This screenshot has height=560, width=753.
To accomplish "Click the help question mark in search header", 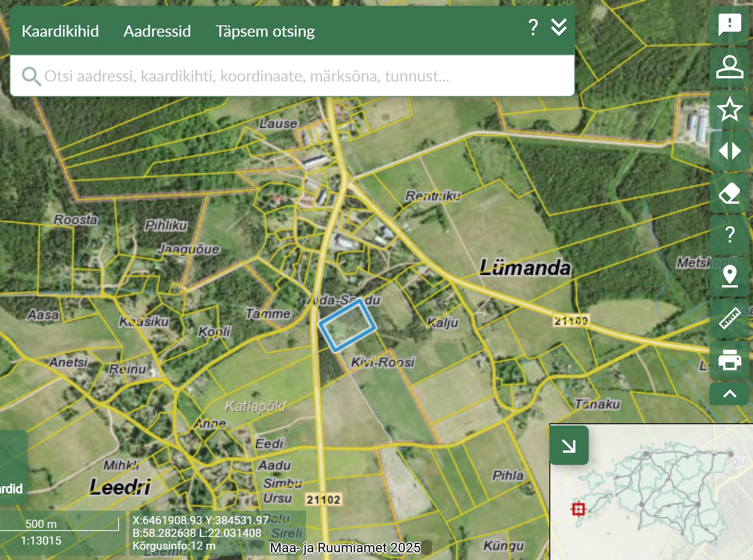I will [533, 28].
